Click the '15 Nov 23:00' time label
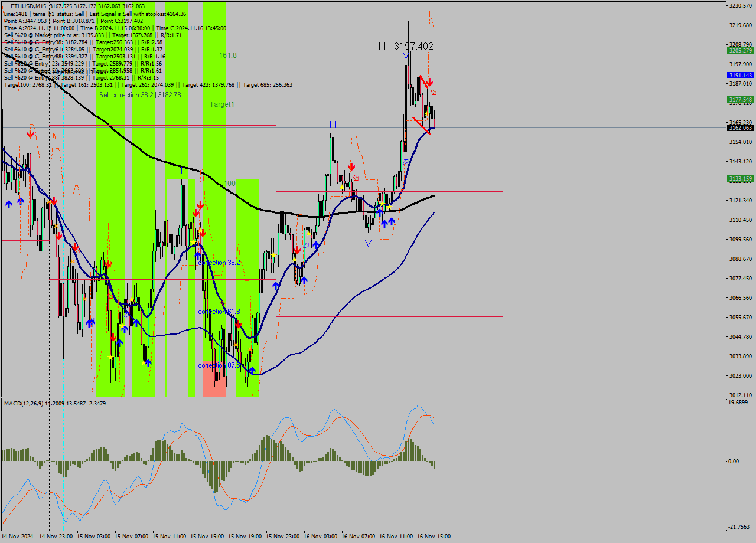This screenshot has width=756, height=543. pos(282,537)
